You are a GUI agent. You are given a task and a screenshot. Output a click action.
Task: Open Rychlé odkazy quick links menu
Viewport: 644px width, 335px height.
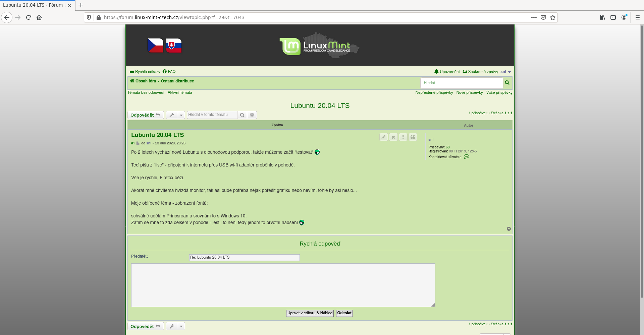145,72
